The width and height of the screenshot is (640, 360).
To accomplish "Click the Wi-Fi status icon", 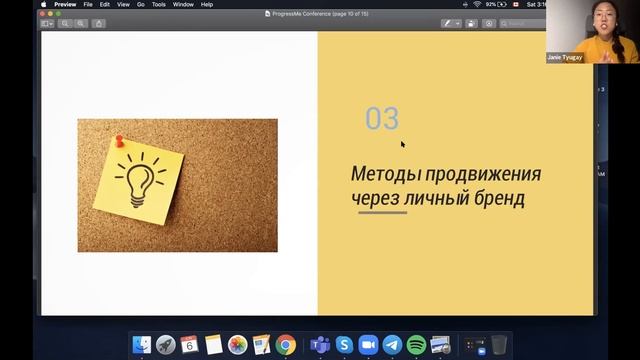I will pos(477,4).
